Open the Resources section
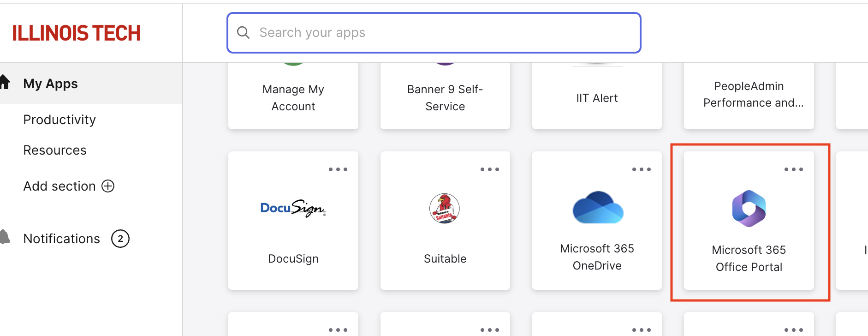This screenshot has height=336, width=868. 55,150
